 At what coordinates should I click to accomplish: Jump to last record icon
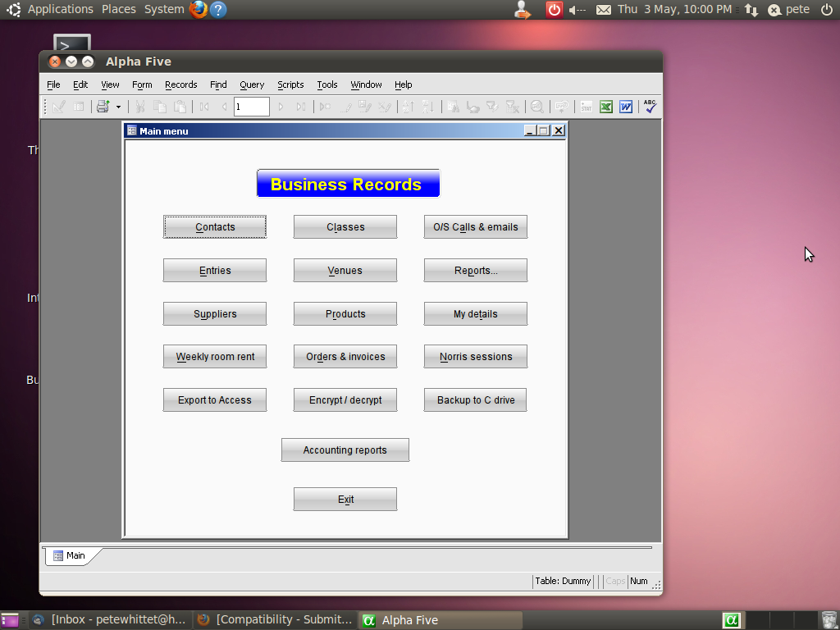click(x=300, y=107)
